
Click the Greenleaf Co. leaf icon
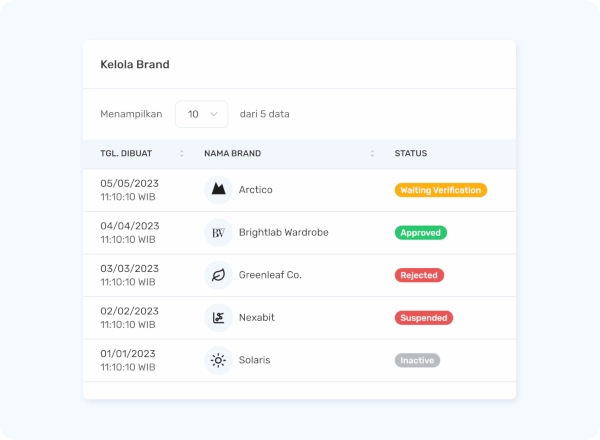[x=218, y=275]
